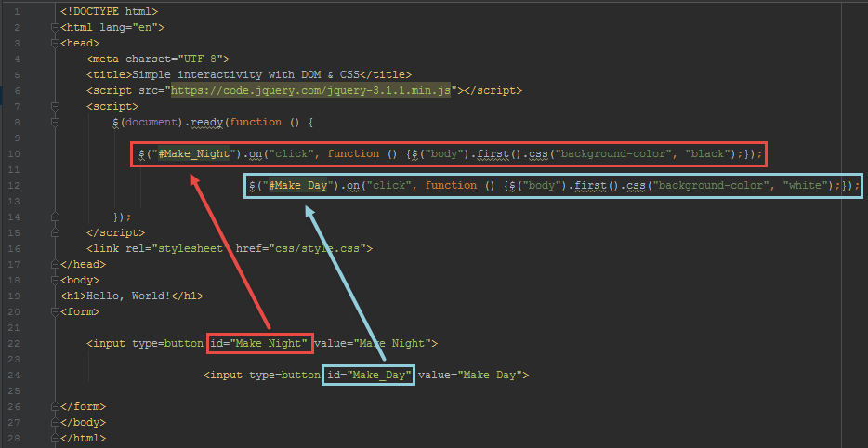Screen dimensions: 868x448
Task: Click the "function" keyword on line 12
Action: click(x=451, y=185)
